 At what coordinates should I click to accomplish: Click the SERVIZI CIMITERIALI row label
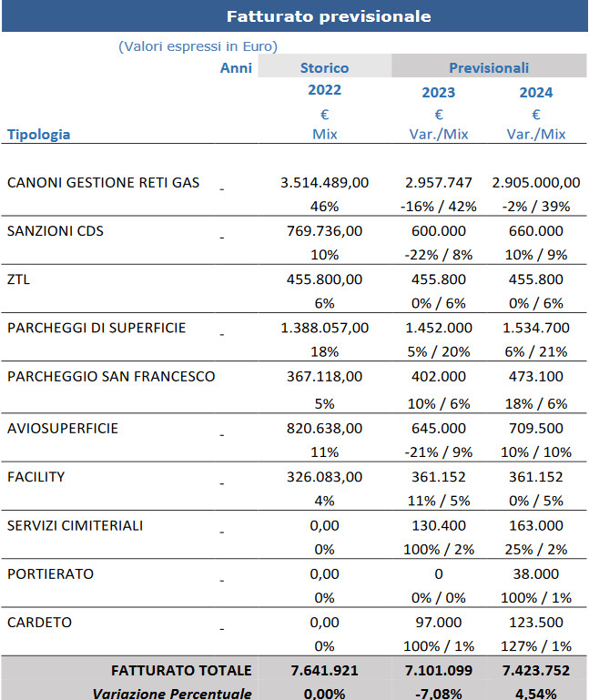75,525
